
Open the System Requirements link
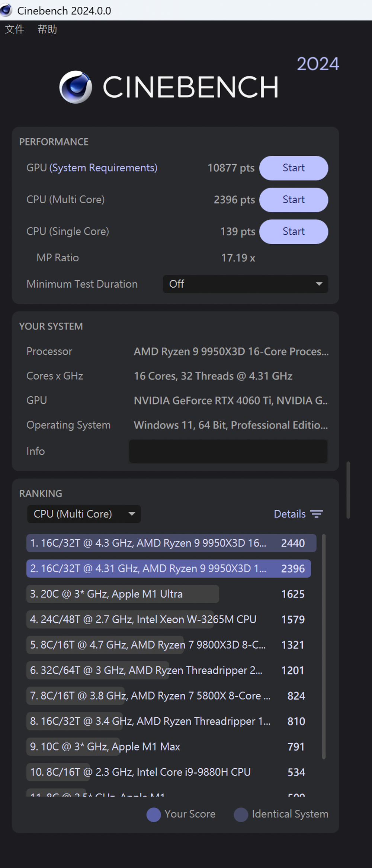[x=103, y=168]
